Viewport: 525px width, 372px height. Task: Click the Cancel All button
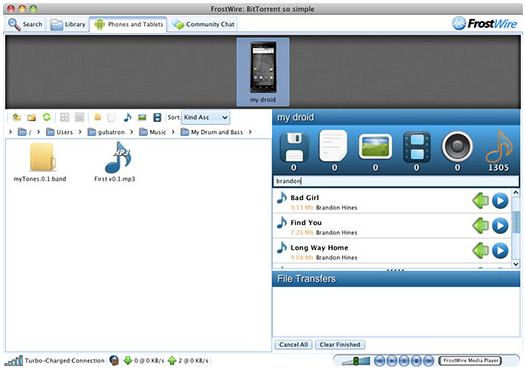pyautogui.click(x=294, y=345)
